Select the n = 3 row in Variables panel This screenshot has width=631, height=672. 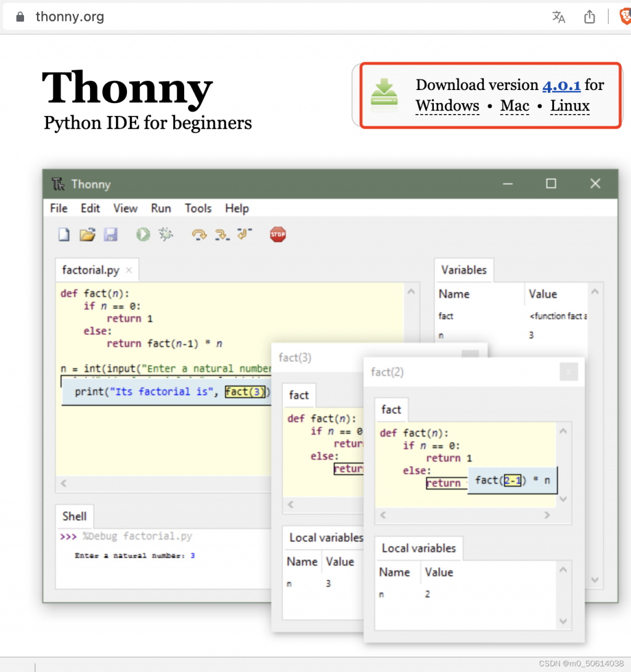point(512,335)
